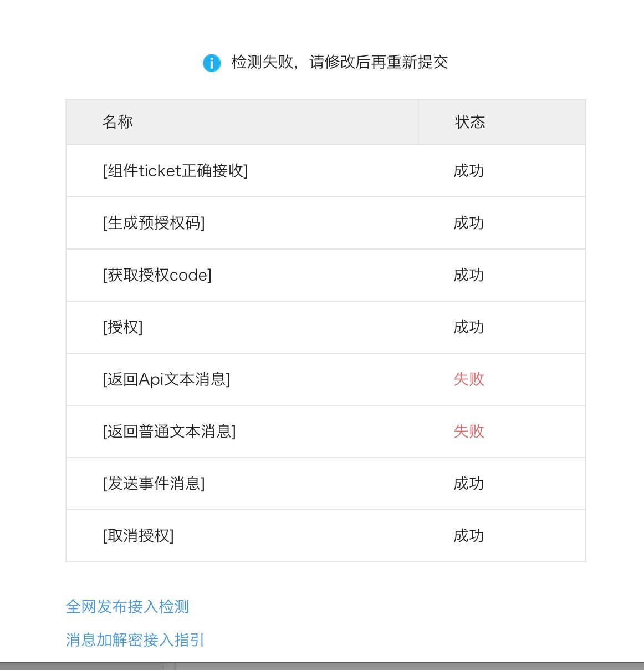Click the [发送事件消息] row name

click(x=154, y=484)
